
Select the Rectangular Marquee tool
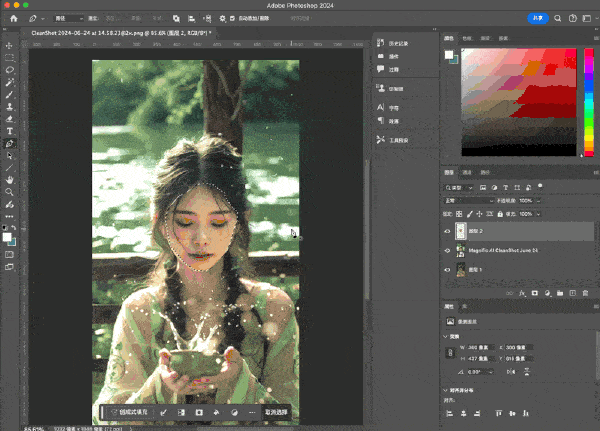pyautogui.click(x=9, y=58)
